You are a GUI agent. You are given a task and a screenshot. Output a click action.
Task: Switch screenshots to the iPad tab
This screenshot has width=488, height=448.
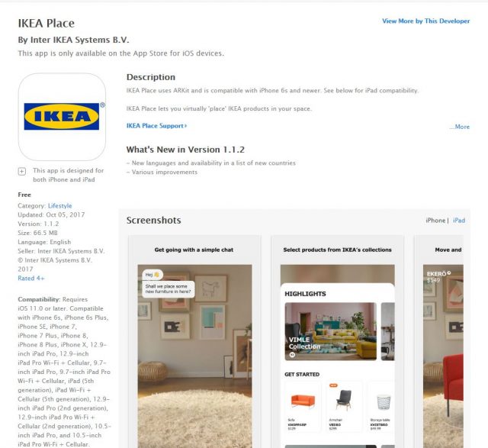tap(459, 221)
